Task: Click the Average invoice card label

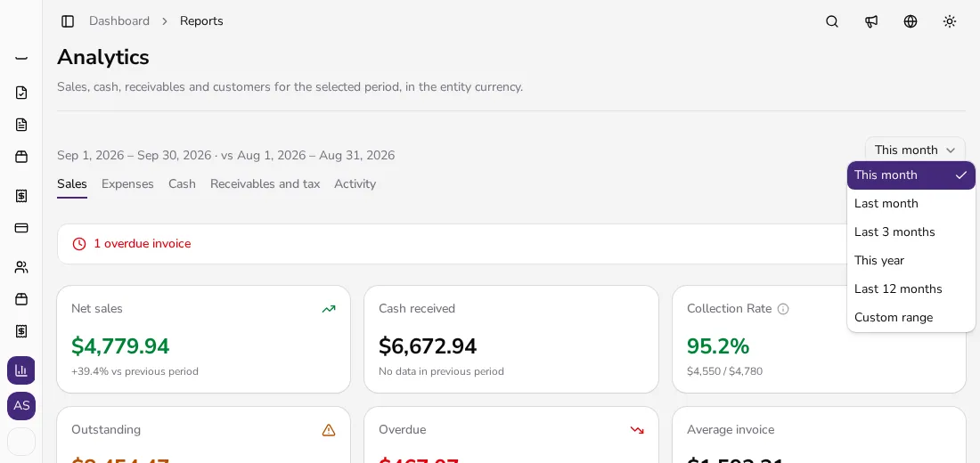Action: (731, 430)
